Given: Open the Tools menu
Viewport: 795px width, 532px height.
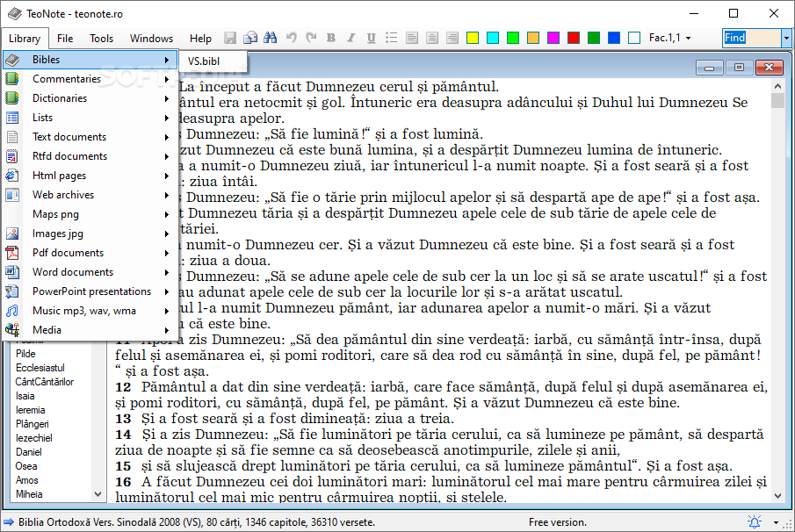Looking at the screenshot, I should [x=101, y=39].
